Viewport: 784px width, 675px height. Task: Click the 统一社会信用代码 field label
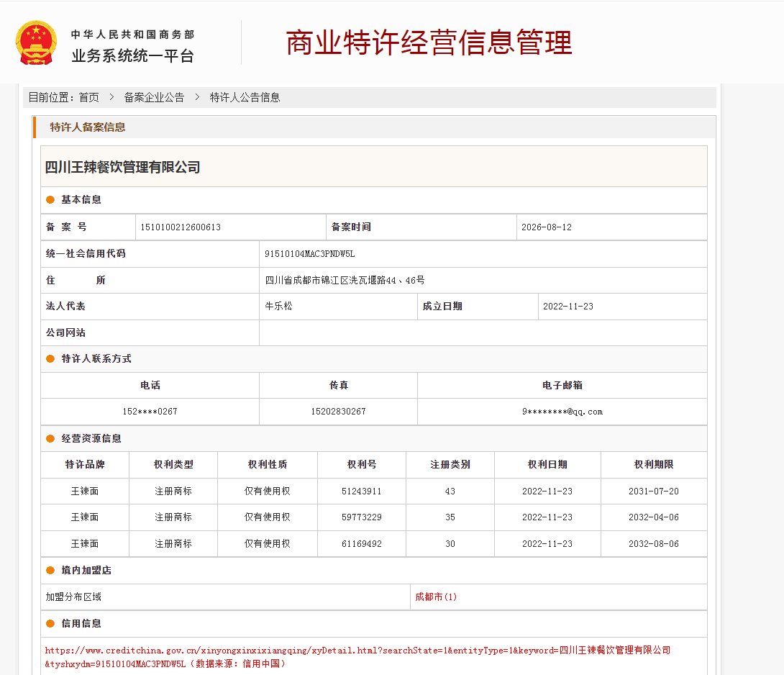[86, 254]
